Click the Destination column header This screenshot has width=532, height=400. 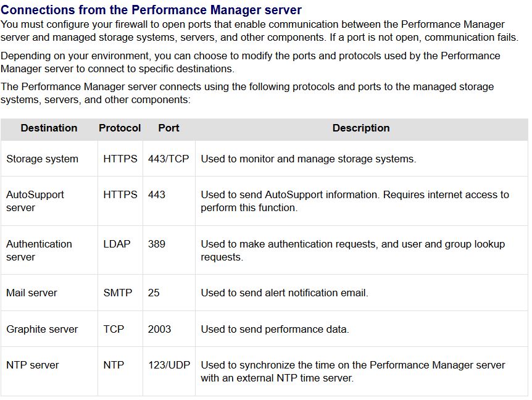pos(49,128)
